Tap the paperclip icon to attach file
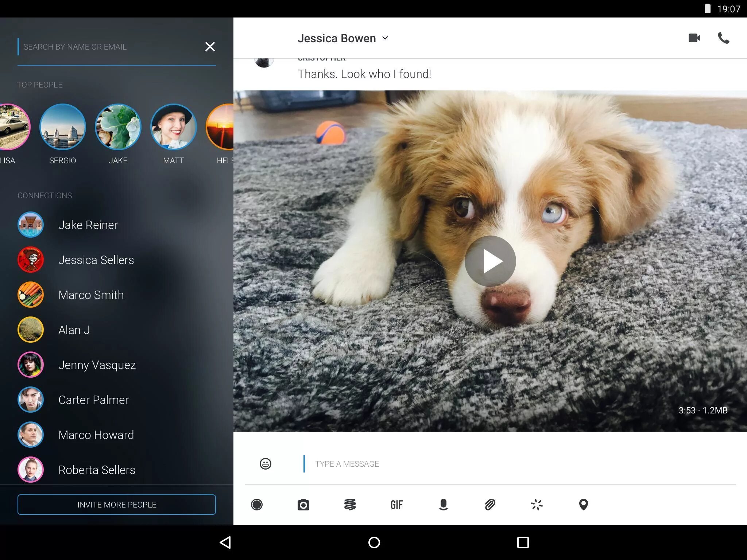Image resolution: width=747 pixels, height=560 pixels. [x=490, y=505]
